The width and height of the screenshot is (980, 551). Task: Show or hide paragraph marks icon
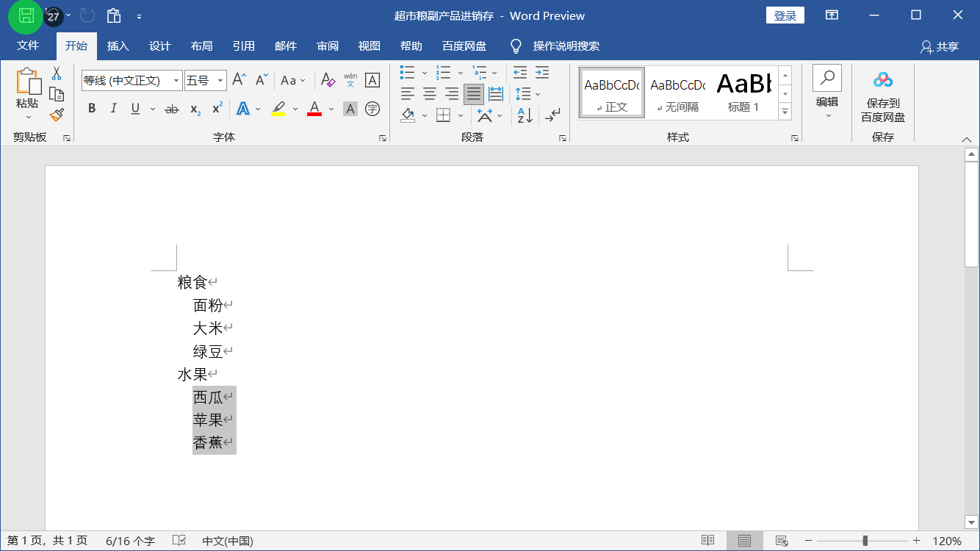coord(552,115)
